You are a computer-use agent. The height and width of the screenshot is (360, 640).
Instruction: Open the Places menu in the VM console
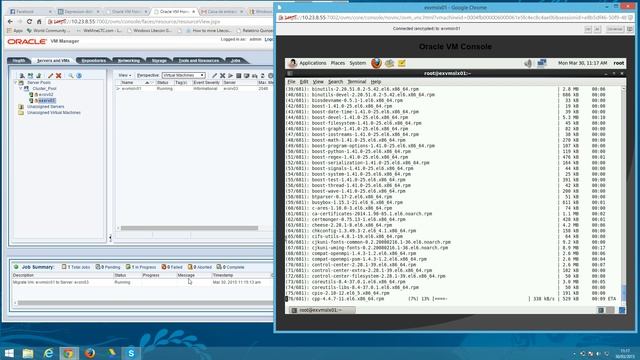tap(338, 63)
